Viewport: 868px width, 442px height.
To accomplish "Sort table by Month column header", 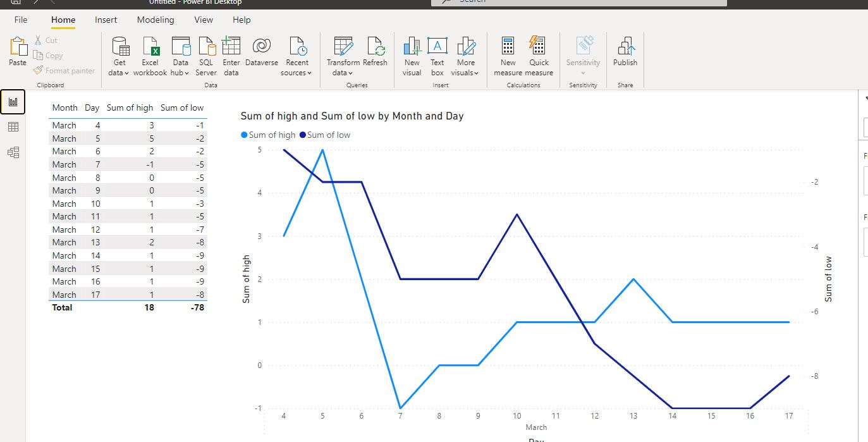I will pyautogui.click(x=64, y=107).
